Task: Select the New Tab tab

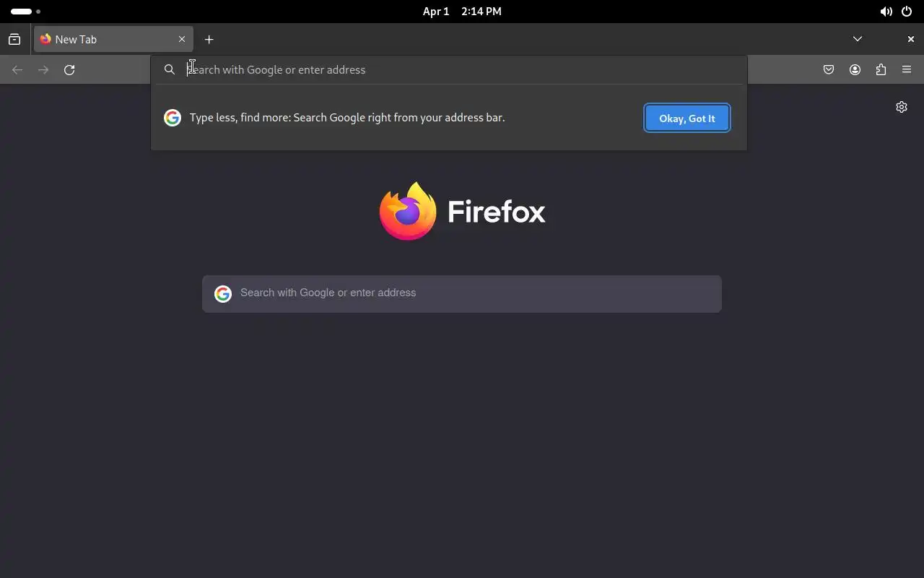Action: tap(113, 40)
